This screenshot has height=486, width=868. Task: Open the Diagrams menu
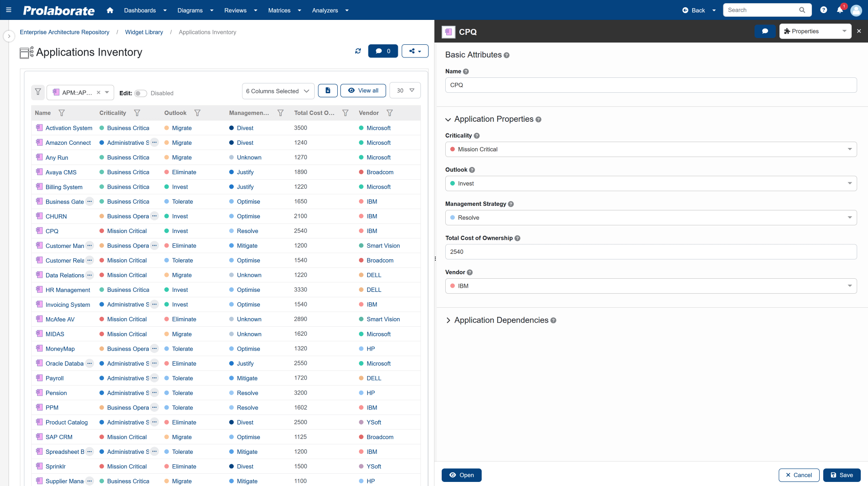195,10
